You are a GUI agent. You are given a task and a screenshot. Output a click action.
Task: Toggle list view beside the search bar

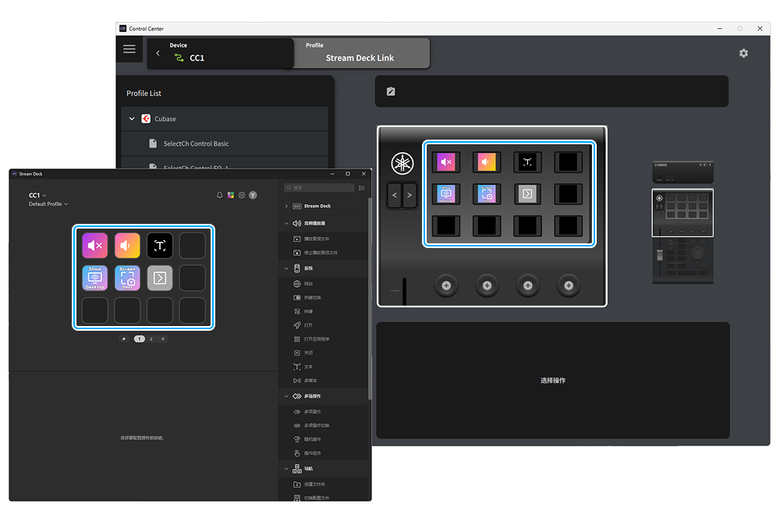point(361,187)
